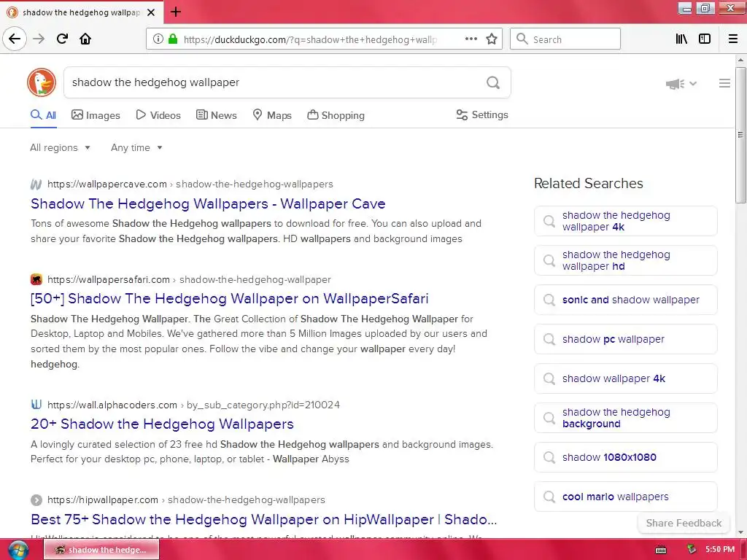Expand the Any time filter dropdown
Screen dimensions: 747x560
tap(136, 147)
